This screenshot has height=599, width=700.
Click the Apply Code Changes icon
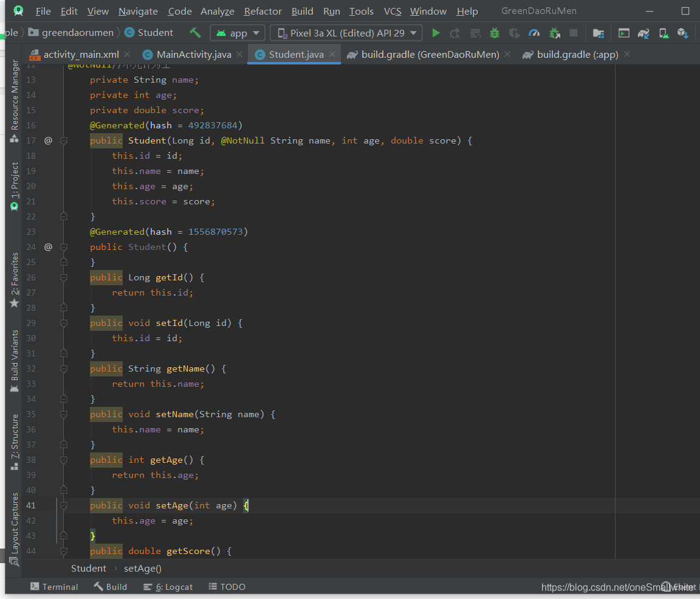point(475,33)
